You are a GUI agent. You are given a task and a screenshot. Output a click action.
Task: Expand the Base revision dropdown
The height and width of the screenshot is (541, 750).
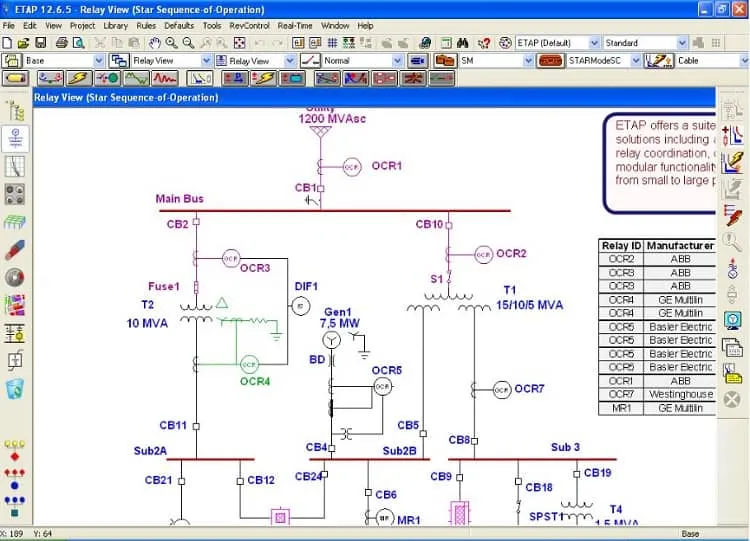99,61
